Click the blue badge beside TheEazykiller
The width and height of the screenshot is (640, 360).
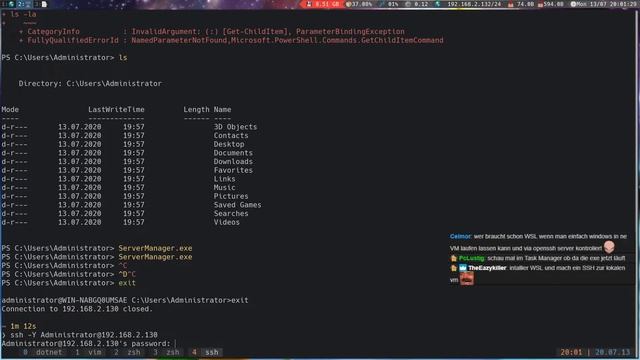[462, 268]
